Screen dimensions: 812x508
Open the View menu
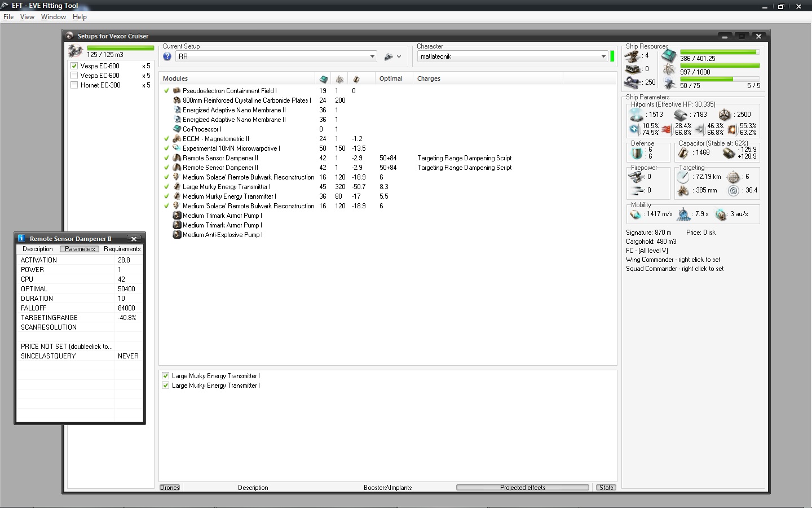[27, 17]
